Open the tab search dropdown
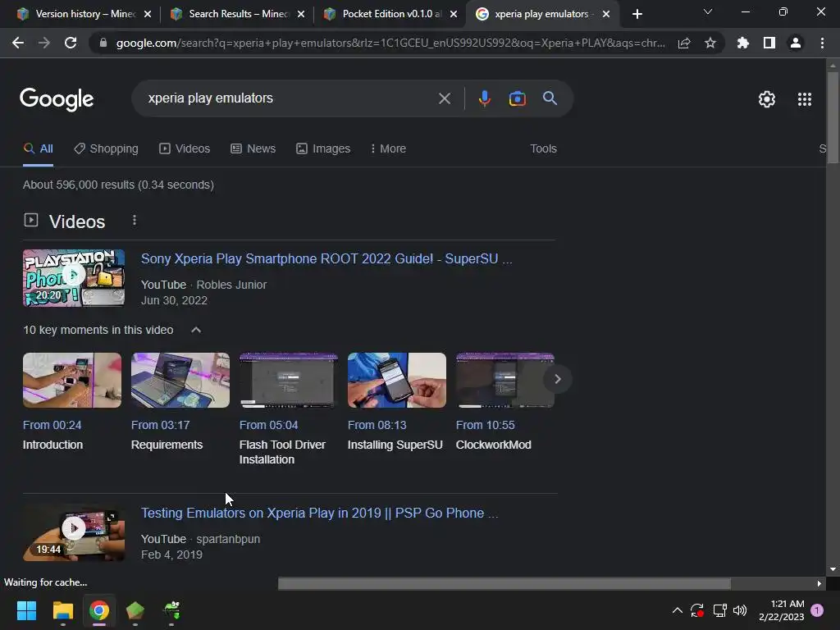The image size is (840, 630). pyautogui.click(x=708, y=11)
